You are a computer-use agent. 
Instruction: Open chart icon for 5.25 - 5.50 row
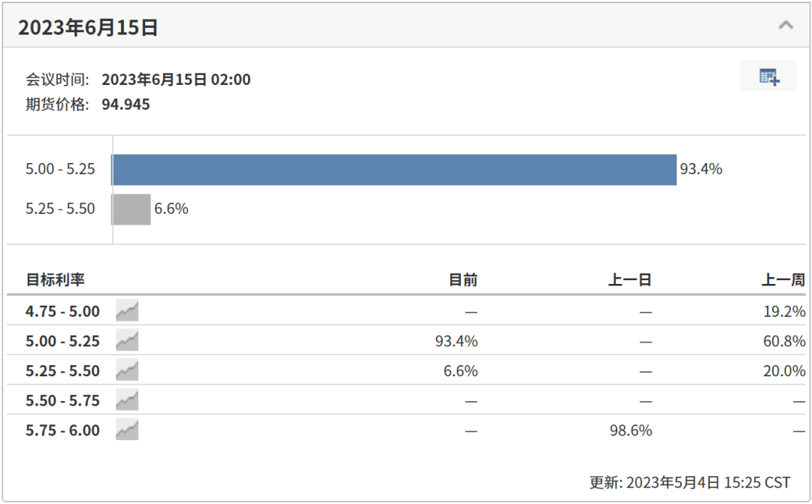click(x=127, y=370)
